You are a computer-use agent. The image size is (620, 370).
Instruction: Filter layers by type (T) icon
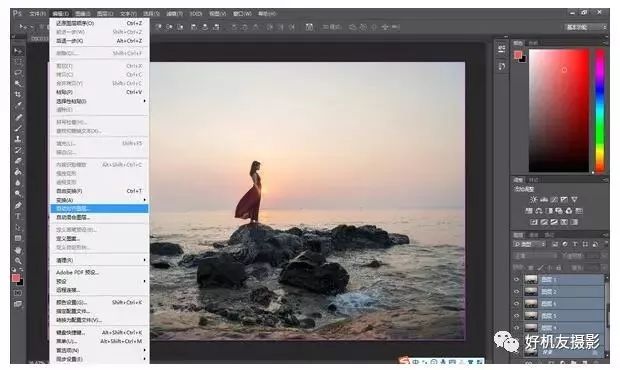(575, 244)
